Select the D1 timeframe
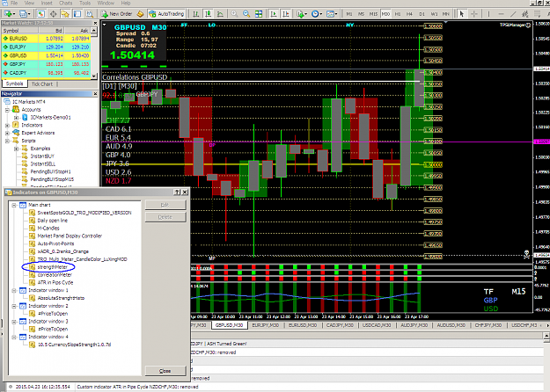 tap(422, 14)
